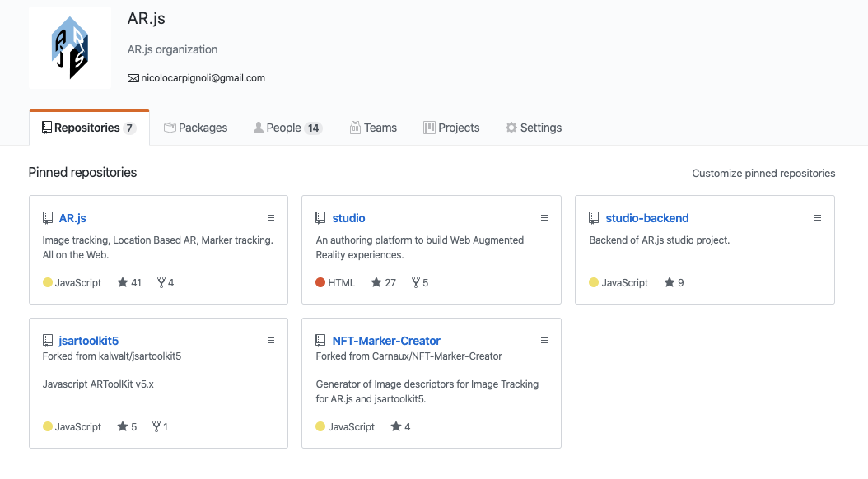Click Customize pinned repositories link
Image resolution: width=868 pixels, height=479 pixels.
(x=763, y=174)
